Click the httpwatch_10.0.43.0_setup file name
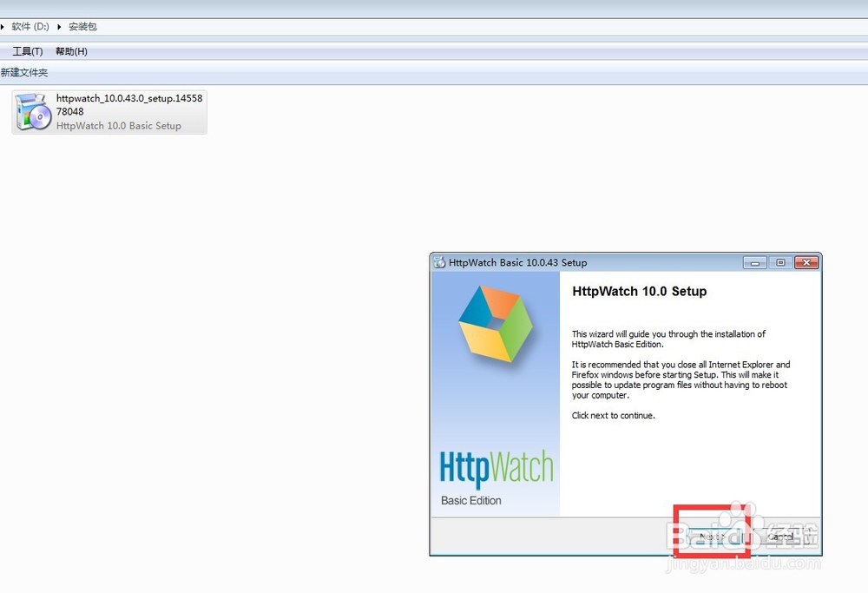Image resolution: width=868 pixels, height=593 pixels. click(129, 105)
